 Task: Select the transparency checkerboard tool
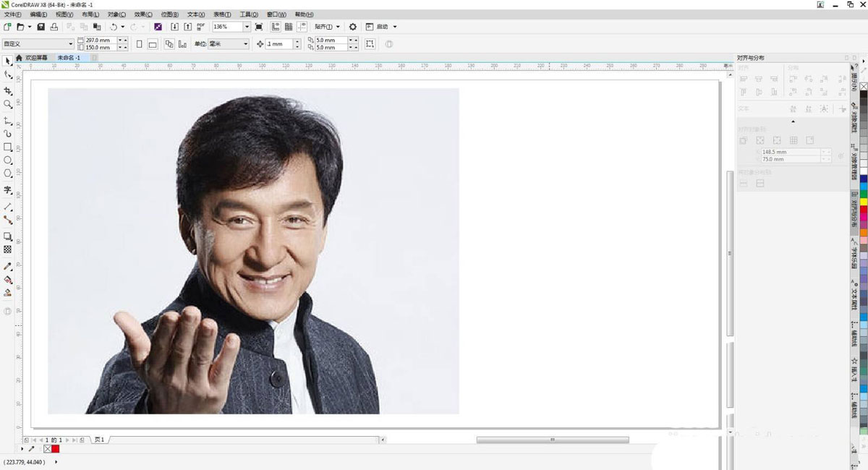click(x=8, y=249)
